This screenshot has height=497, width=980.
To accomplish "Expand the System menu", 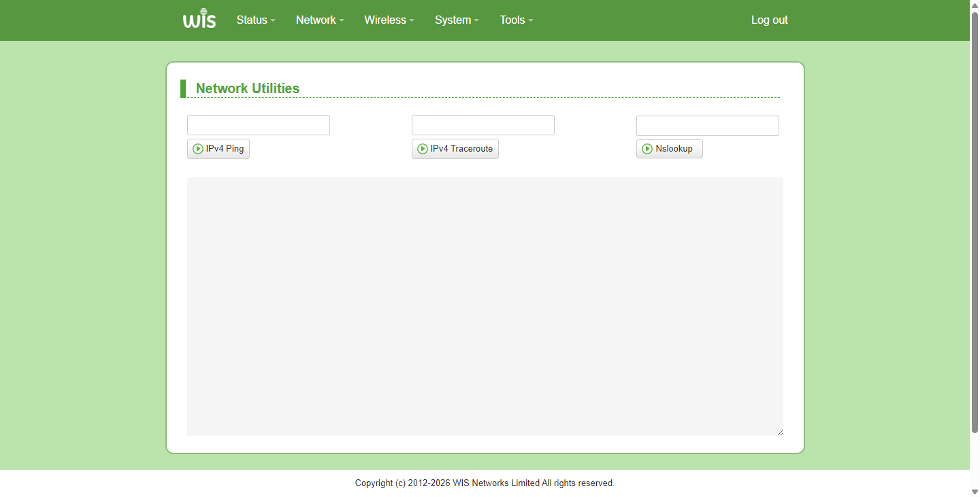I will click(457, 20).
